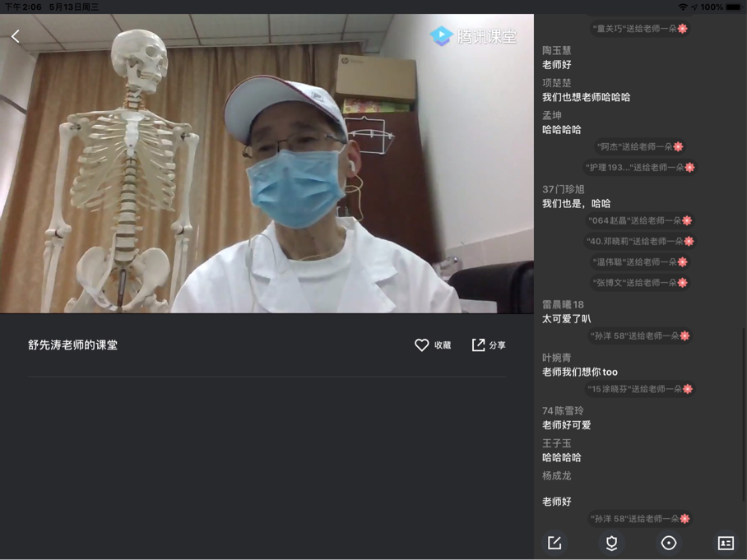Screen dimensions: 747x560
Task: Tap the circular target icon in chat toolbar
Action: pos(669,543)
